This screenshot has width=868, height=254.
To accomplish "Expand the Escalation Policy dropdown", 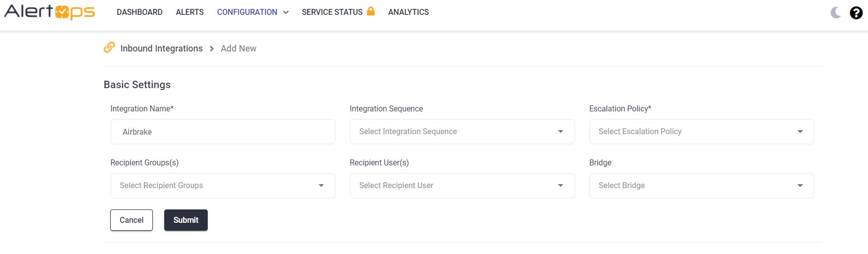I will coord(701,132).
